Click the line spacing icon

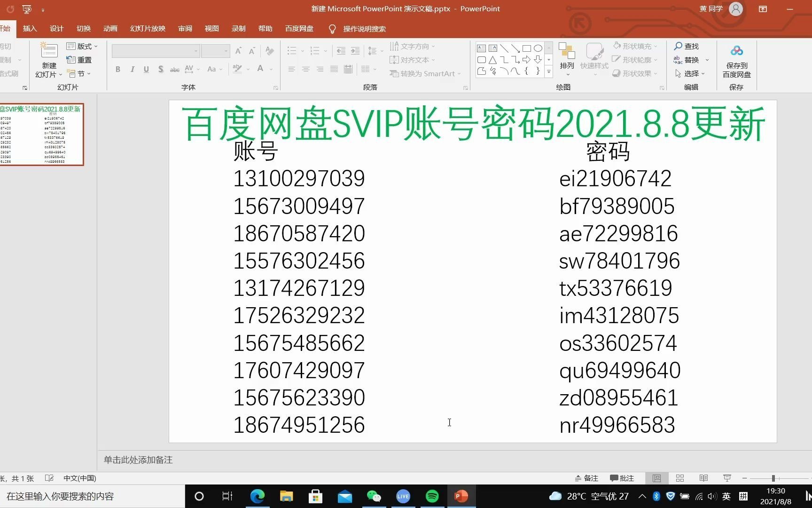pyautogui.click(x=372, y=51)
